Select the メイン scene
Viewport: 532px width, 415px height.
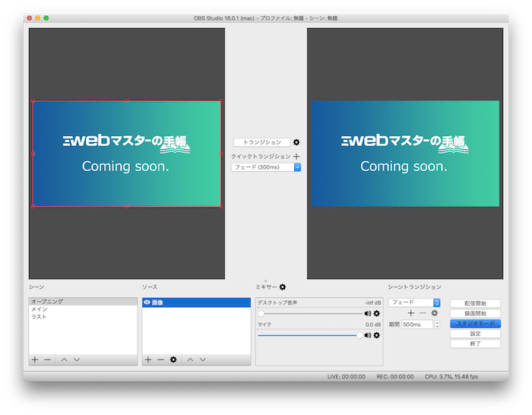pos(83,309)
